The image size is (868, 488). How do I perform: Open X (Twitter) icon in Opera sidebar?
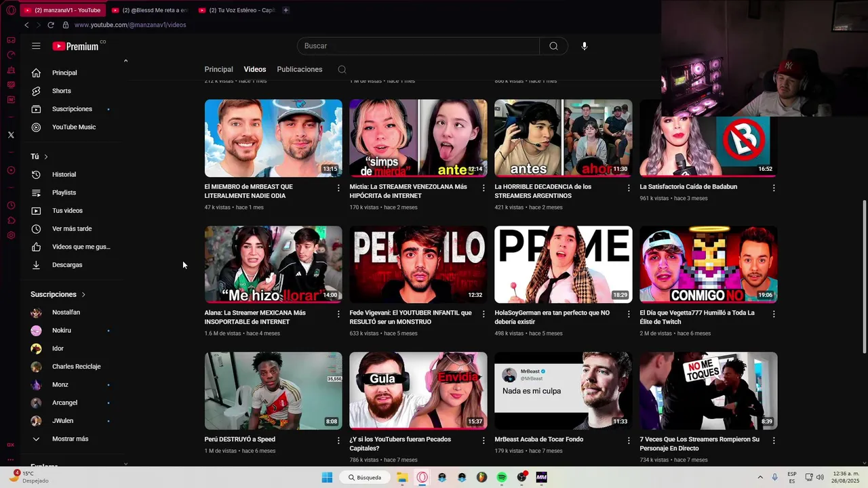point(11,135)
